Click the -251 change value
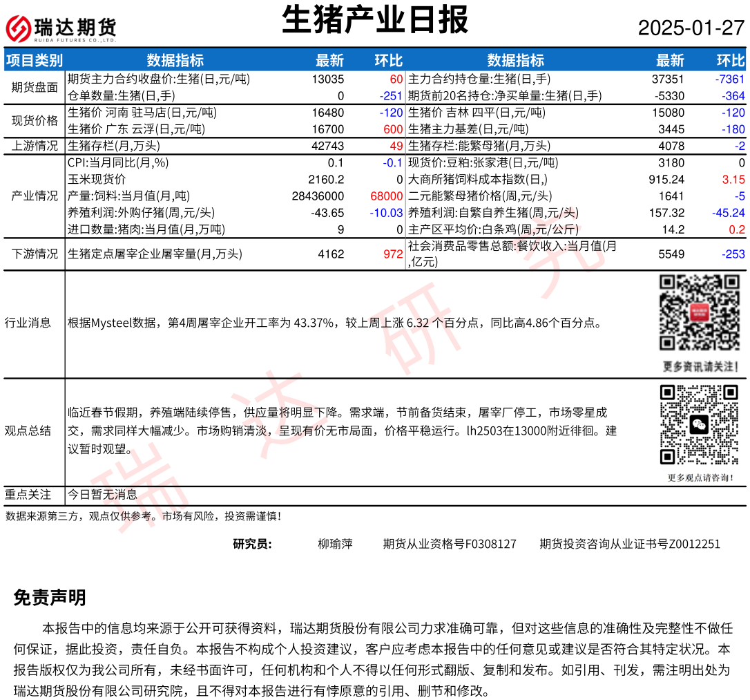Image resolution: width=750 pixels, height=700 pixels. (x=391, y=95)
